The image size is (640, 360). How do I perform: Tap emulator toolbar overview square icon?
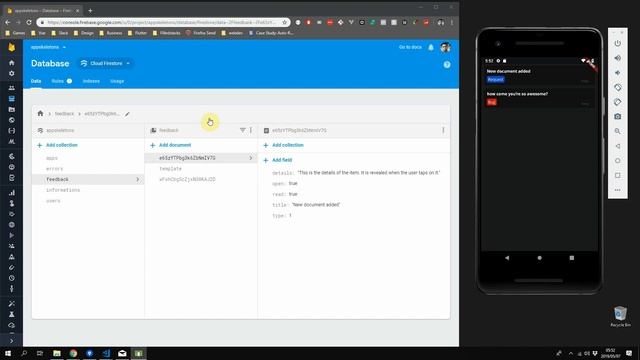tap(618, 175)
